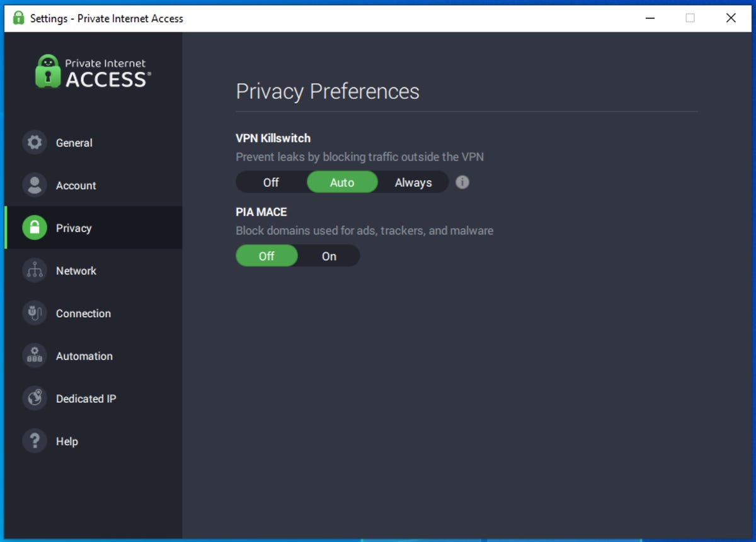Click 'Block domains used for ads' description

coord(364,230)
